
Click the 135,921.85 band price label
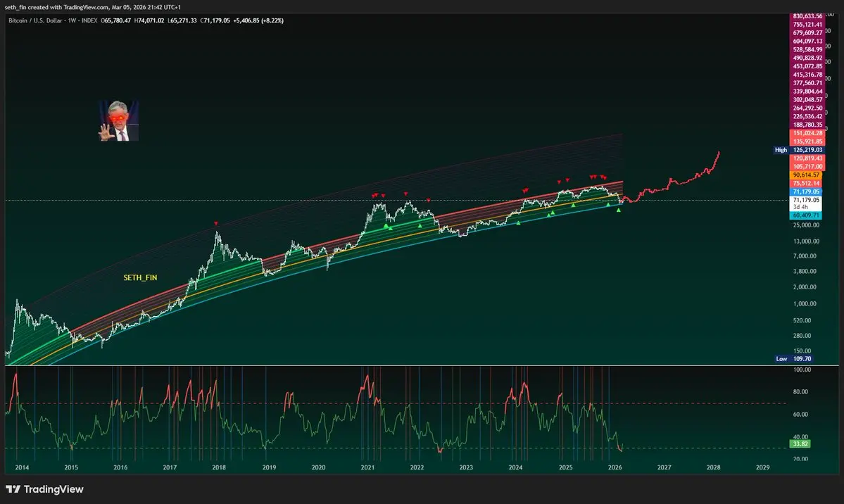pos(807,141)
